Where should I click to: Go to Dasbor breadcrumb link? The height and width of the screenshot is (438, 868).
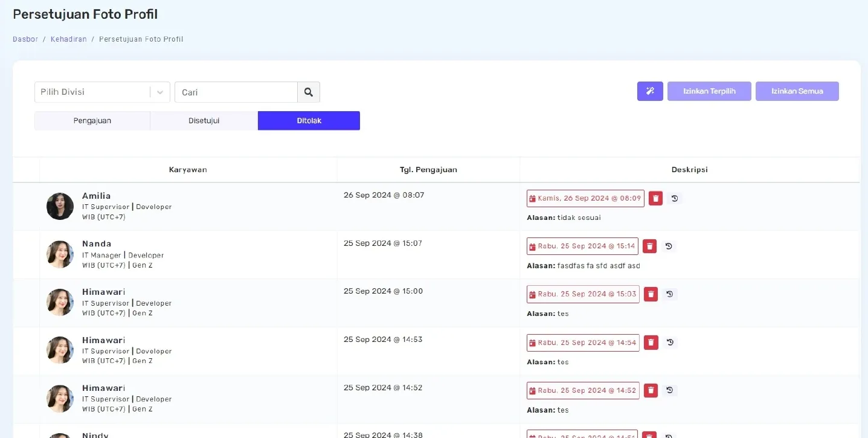point(25,39)
